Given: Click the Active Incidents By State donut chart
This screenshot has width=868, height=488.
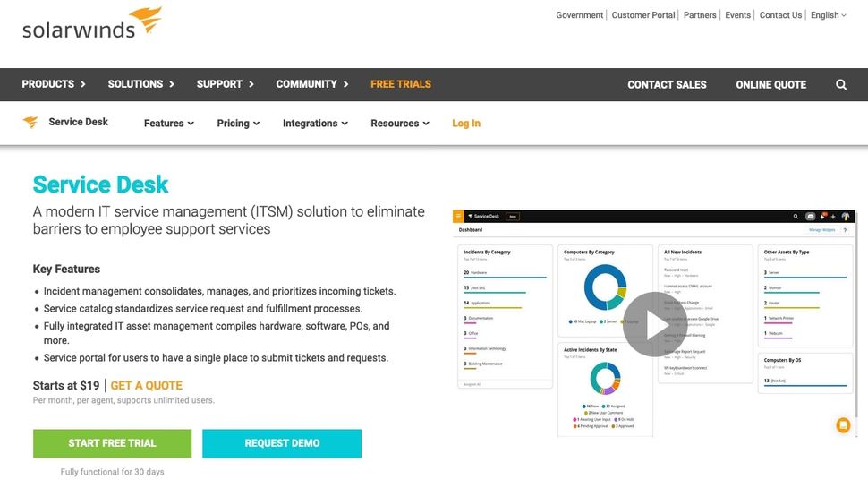Looking at the screenshot, I should (605, 379).
